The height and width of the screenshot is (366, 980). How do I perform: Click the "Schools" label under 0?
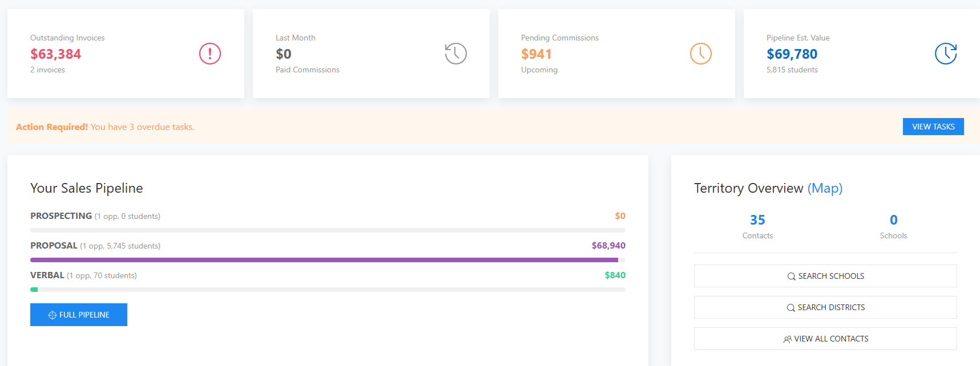pos(894,235)
